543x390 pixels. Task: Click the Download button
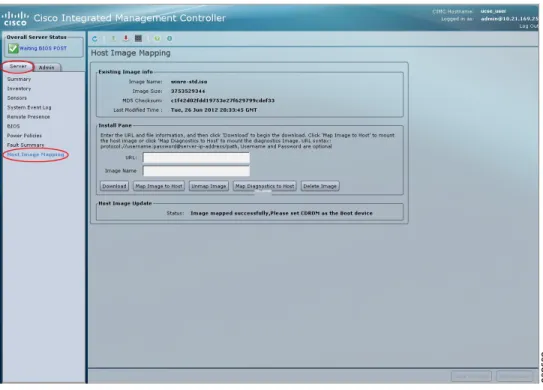114,186
